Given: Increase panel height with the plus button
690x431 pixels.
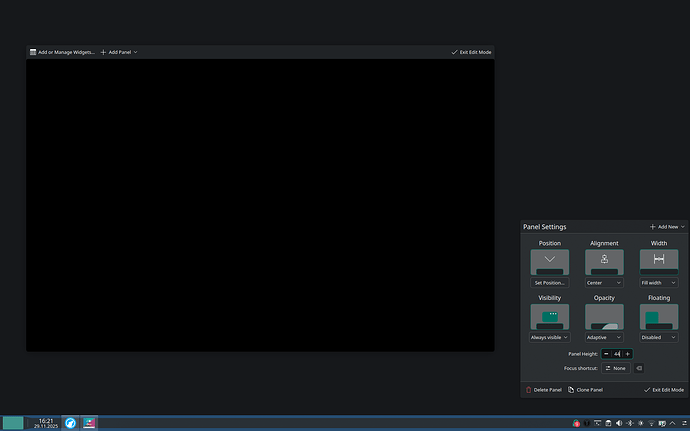Looking at the screenshot, I should coord(627,354).
